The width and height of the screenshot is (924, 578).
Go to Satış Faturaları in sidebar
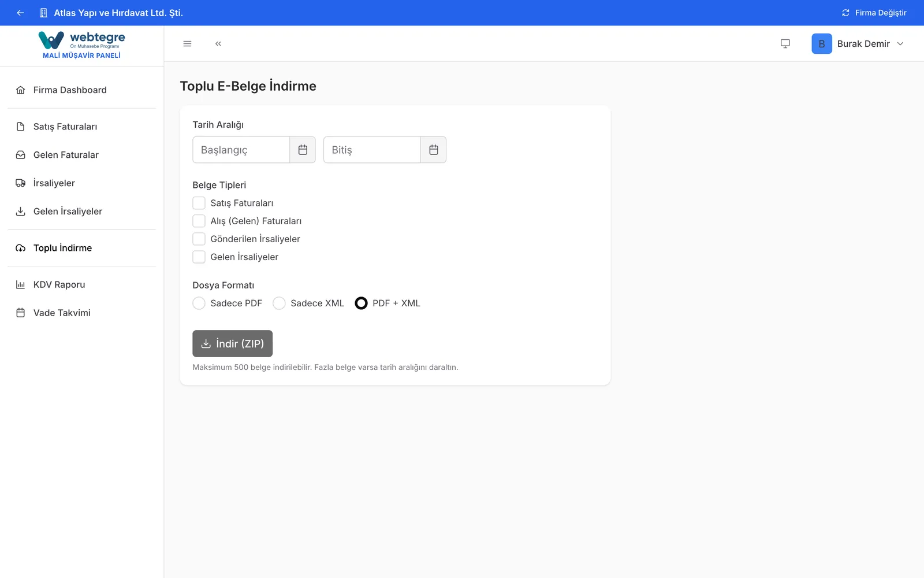pyautogui.click(x=82, y=127)
